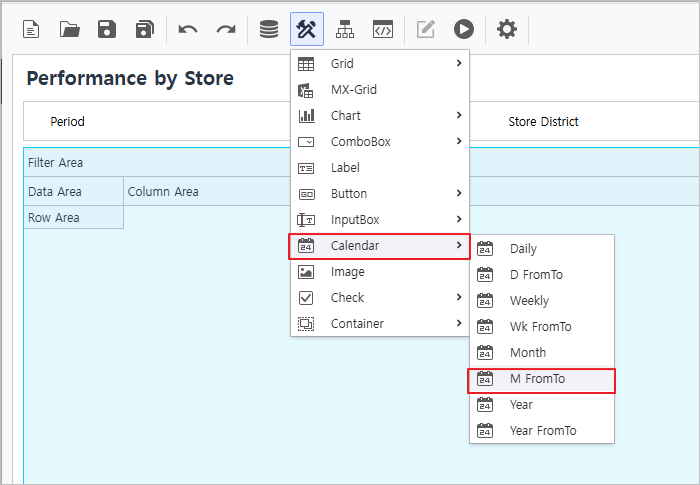
Task: Redo the last action
Action: coord(226,29)
